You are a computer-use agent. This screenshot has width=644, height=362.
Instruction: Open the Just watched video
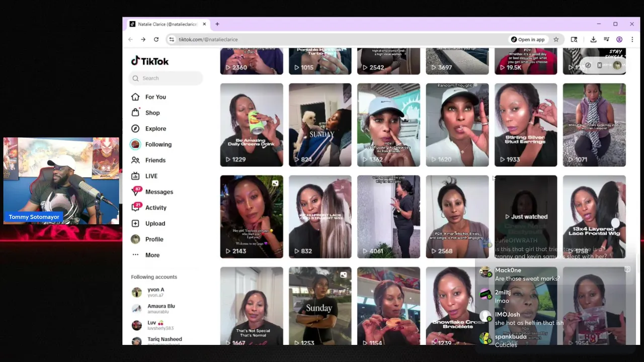526,217
